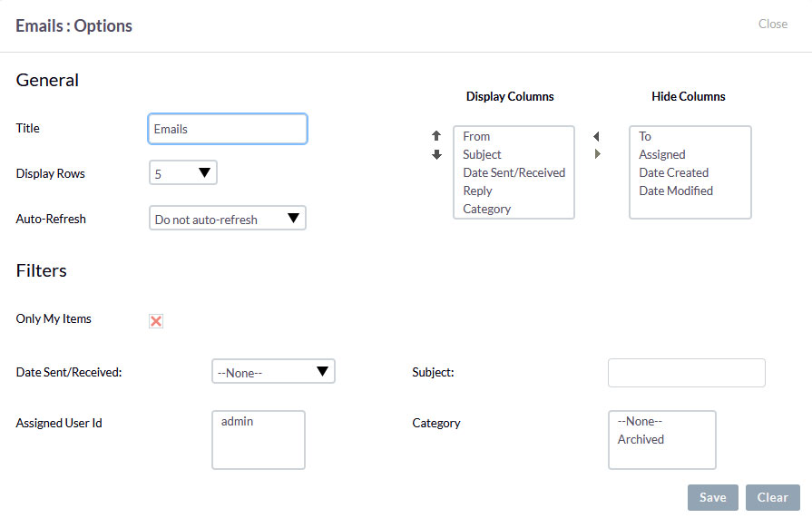Click the Clear button

click(x=772, y=497)
